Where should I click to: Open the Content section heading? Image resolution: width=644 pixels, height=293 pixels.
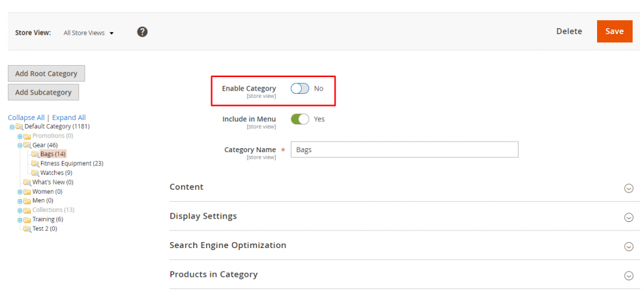(186, 186)
